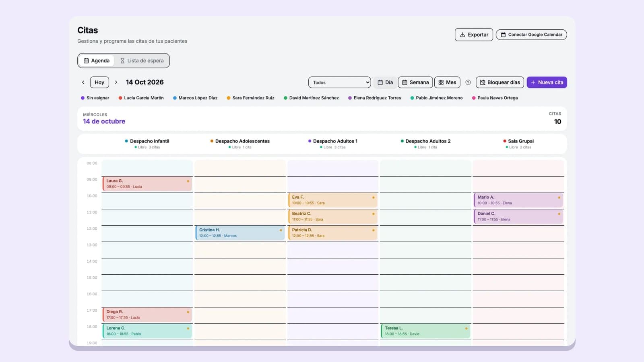Select Elena Rodríguez Torres in legend

[x=374, y=98]
